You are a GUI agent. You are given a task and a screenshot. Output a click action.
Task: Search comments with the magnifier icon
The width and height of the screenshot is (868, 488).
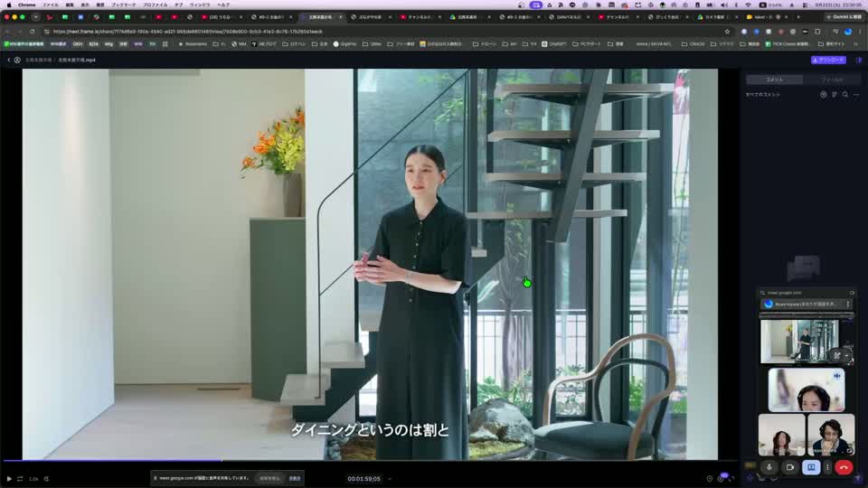pos(845,95)
